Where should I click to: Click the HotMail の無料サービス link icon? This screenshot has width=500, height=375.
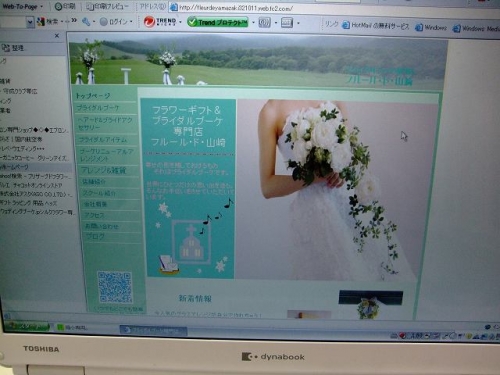pyautogui.click(x=346, y=25)
